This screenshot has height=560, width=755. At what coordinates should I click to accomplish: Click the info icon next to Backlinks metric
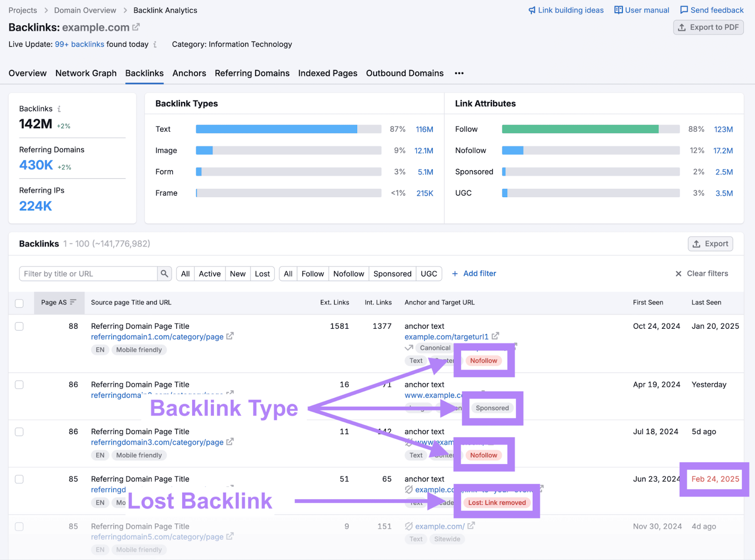click(x=59, y=109)
